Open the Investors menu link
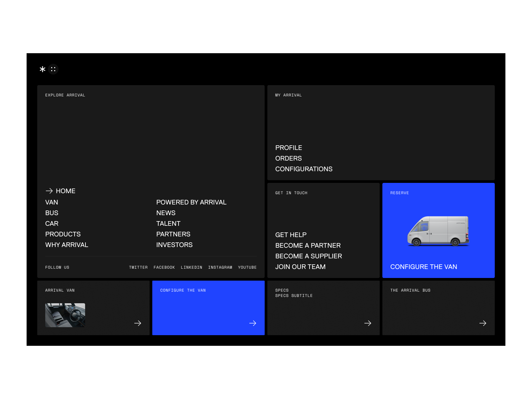This screenshot has width=532, height=399. [x=174, y=245]
